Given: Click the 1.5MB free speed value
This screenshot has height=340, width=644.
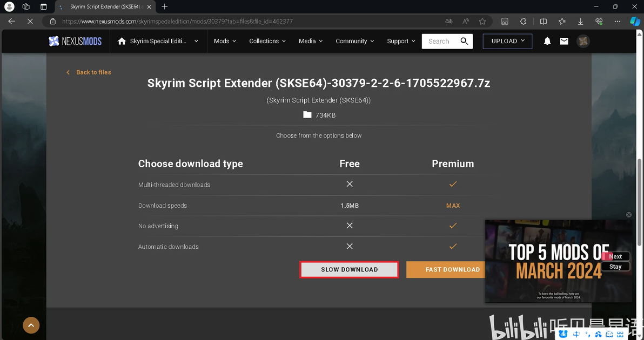Looking at the screenshot, I should (x=350, y=206).
